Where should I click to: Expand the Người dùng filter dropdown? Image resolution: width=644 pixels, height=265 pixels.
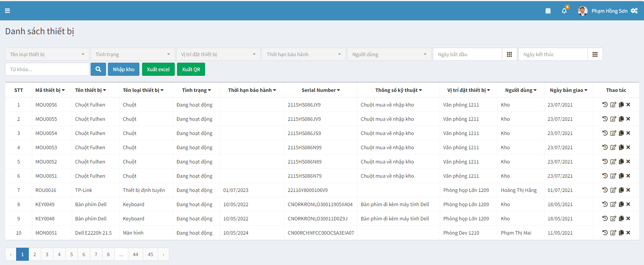[x=389, y=54]
